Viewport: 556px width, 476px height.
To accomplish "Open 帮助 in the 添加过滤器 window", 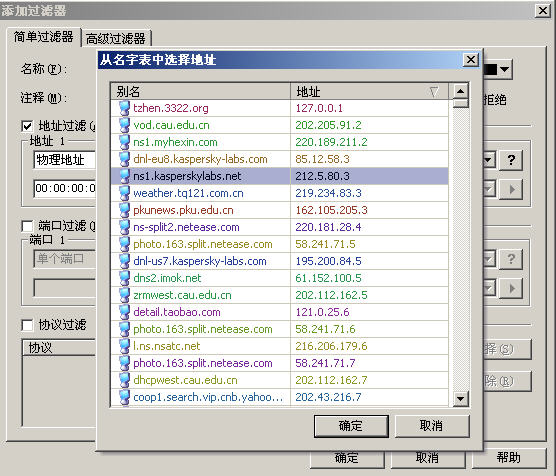I will (508, 458).
